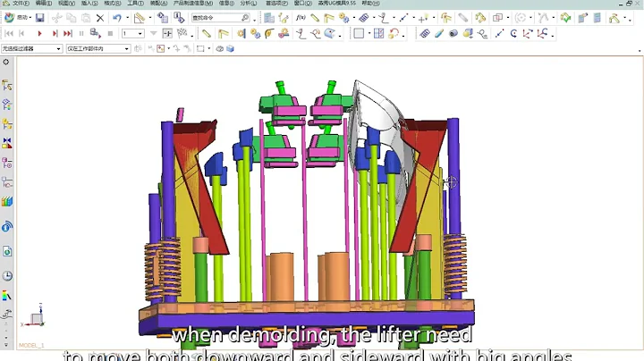Click the blue cube icon
This screenshot has width=644, height=361.
(x=230, y=48)
